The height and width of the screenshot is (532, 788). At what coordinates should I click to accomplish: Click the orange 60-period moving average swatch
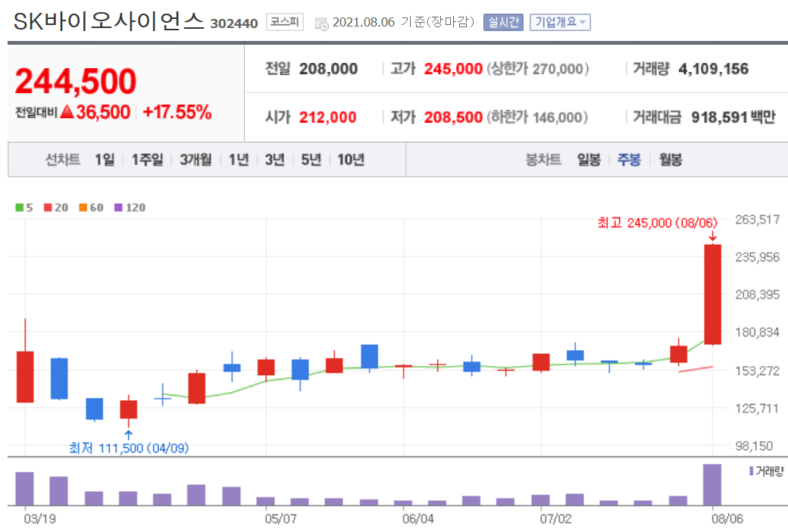pyautogui.click(x=83, y=208)
